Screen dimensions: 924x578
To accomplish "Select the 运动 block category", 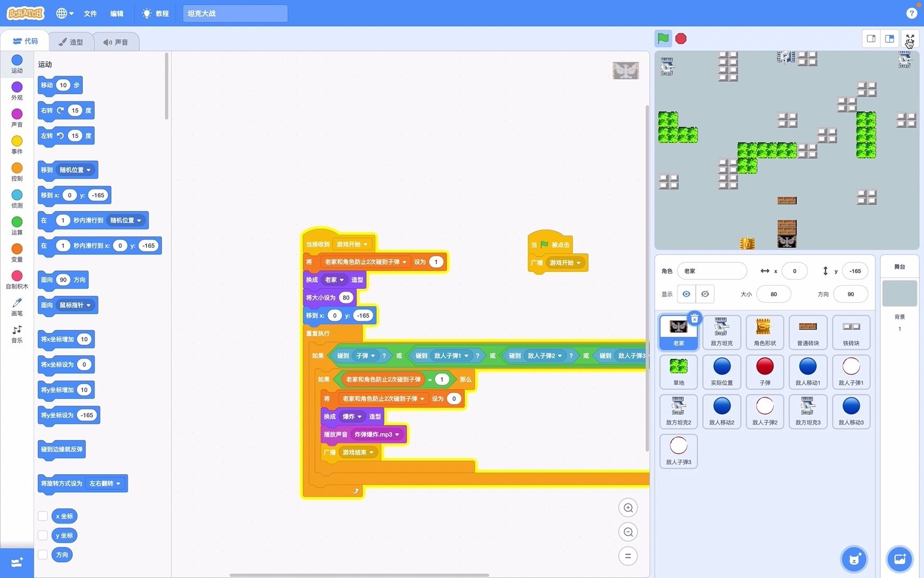I will point(17,64).
